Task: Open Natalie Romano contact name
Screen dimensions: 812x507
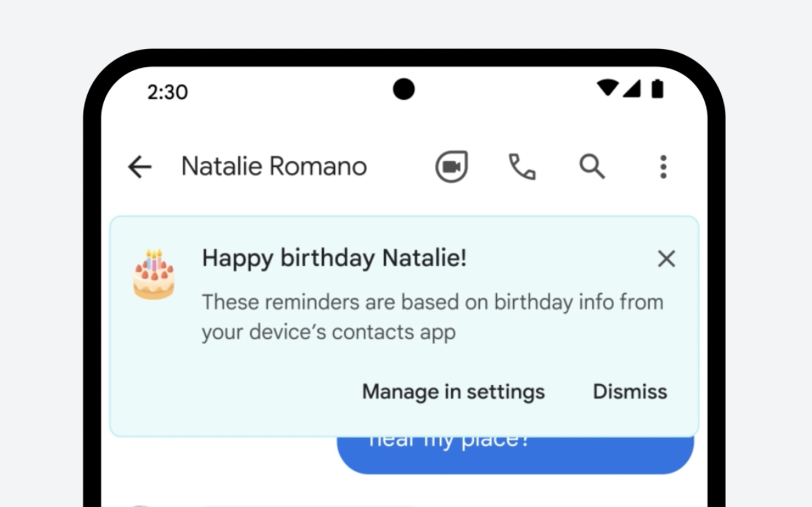Action: (x=274, y=166)
